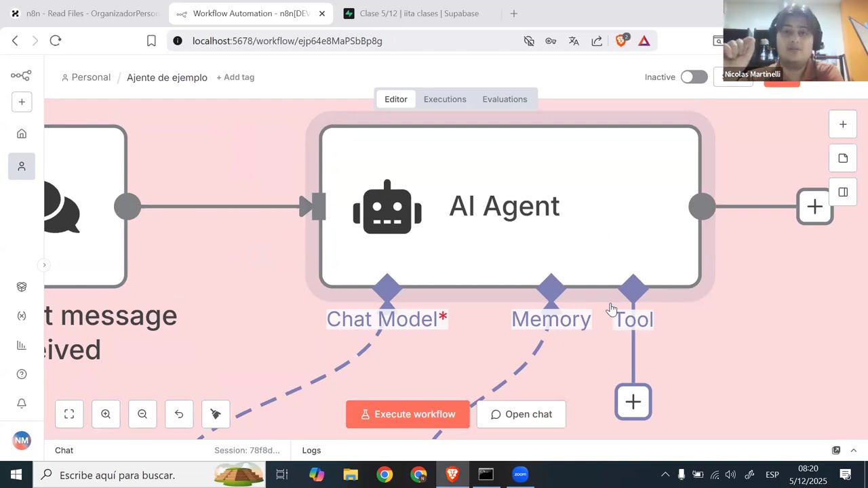The image size is (868, 488).
Task: Open the n8n logo home icon
Action: click(x=21, y=75)
